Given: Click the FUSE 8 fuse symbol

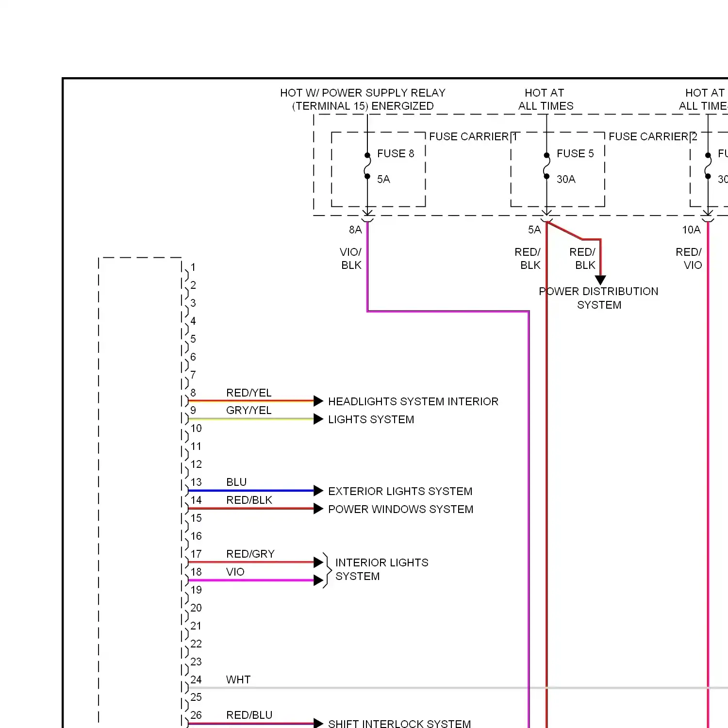Looking at the screenshot, I should click(x=367, y=165).
